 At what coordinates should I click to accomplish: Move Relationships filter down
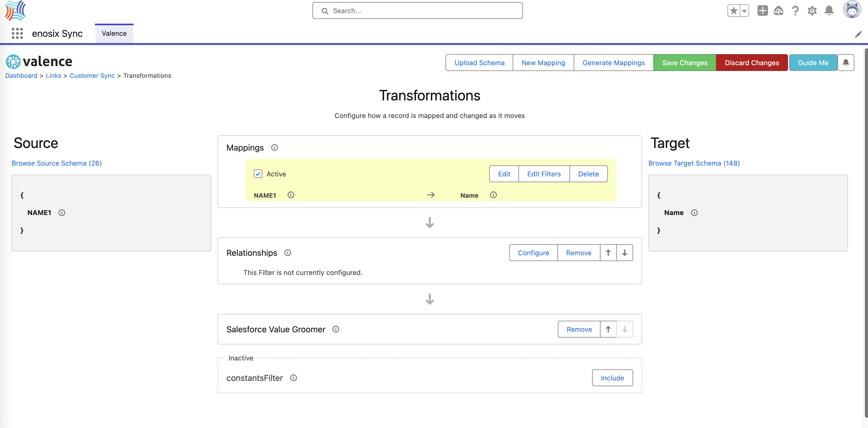pyautogui.click(x=625, y=253)
